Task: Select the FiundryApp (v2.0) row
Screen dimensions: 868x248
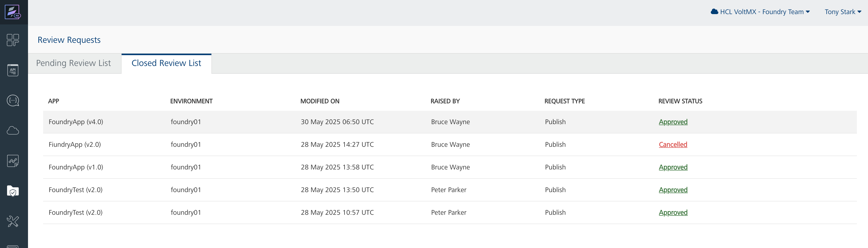Action: pyautogui.click(x=75, y=144)
